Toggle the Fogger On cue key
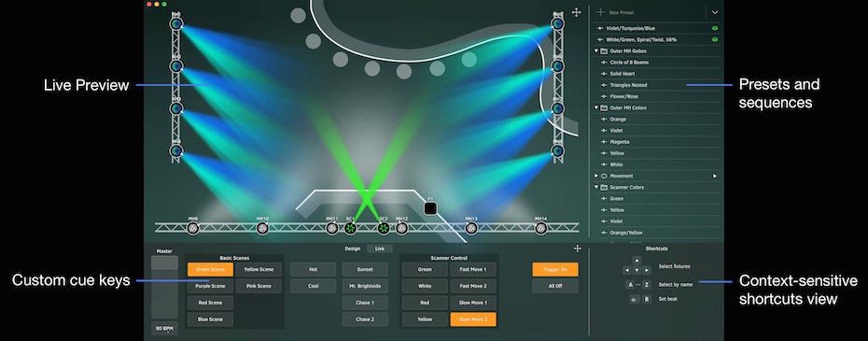Image resolution: width=868 pixels, height=341 pixels. [555, 269]
